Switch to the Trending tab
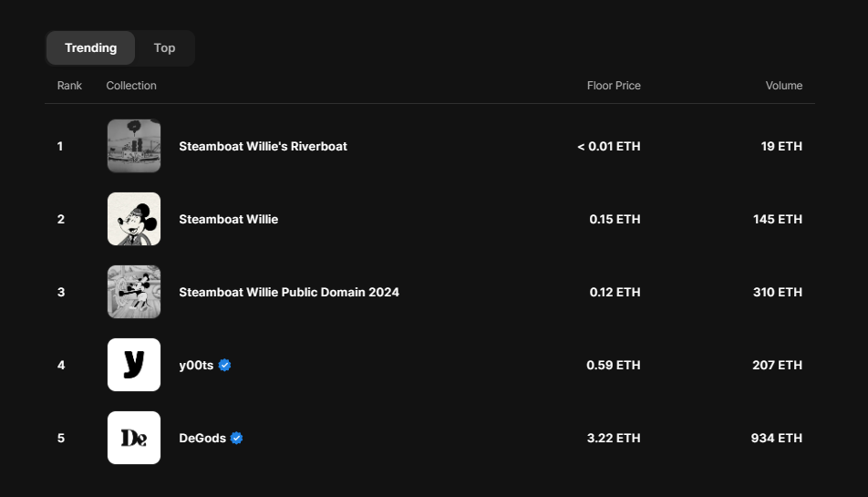 (x=90, y=48)
